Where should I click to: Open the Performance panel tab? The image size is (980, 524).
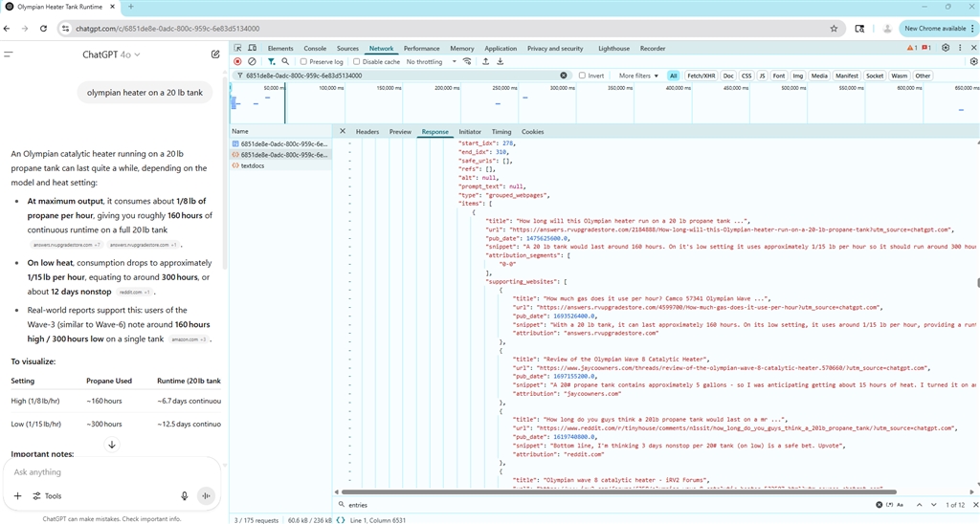[x=421, y=48]
